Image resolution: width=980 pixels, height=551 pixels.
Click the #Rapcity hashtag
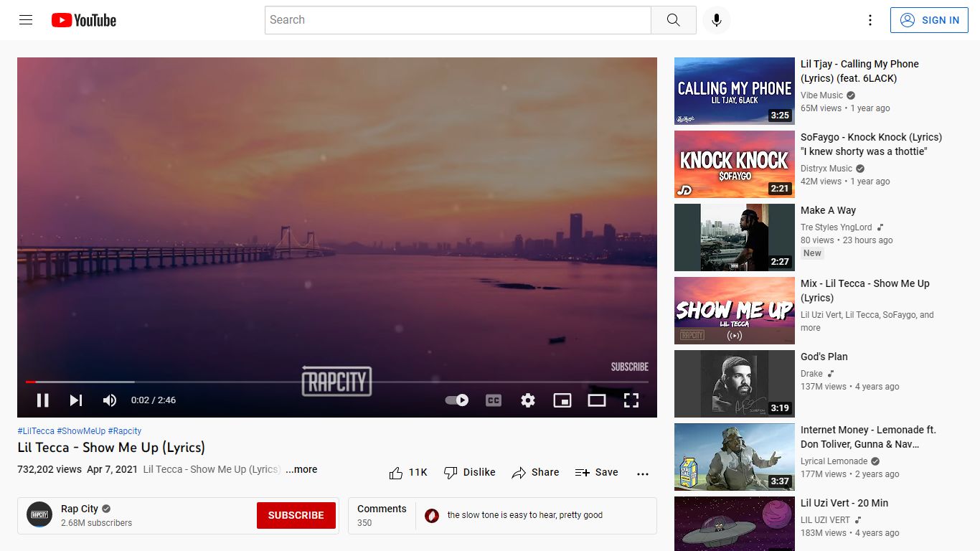(125, 431)
